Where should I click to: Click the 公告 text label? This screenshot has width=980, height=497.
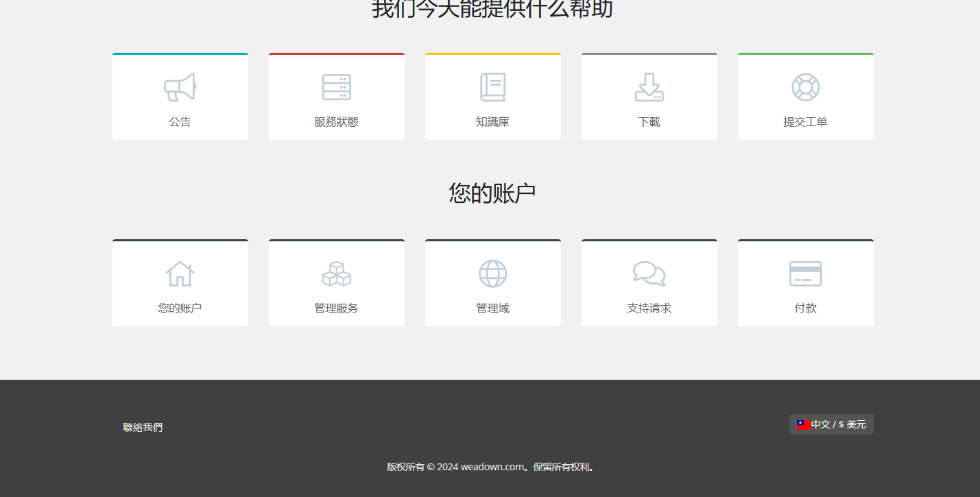(x=180, y=122)
